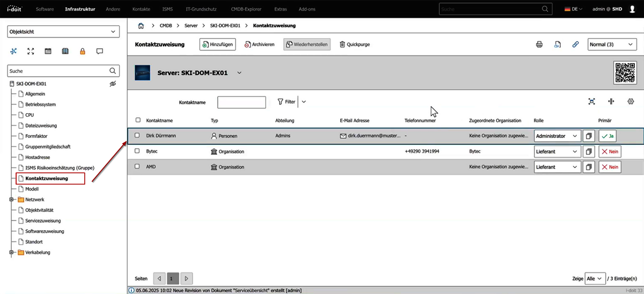
Task: Tick checkbox for Bytec
Action: 137,151
